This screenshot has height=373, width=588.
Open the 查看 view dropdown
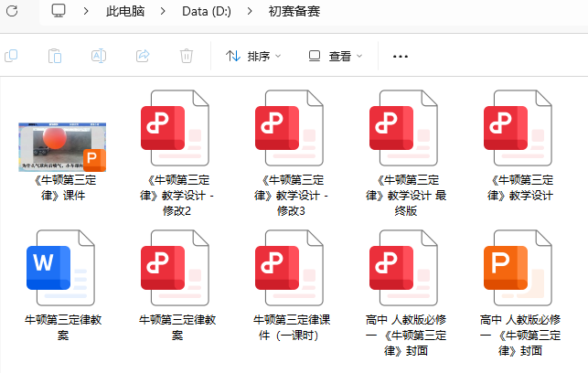pos(336,56)
